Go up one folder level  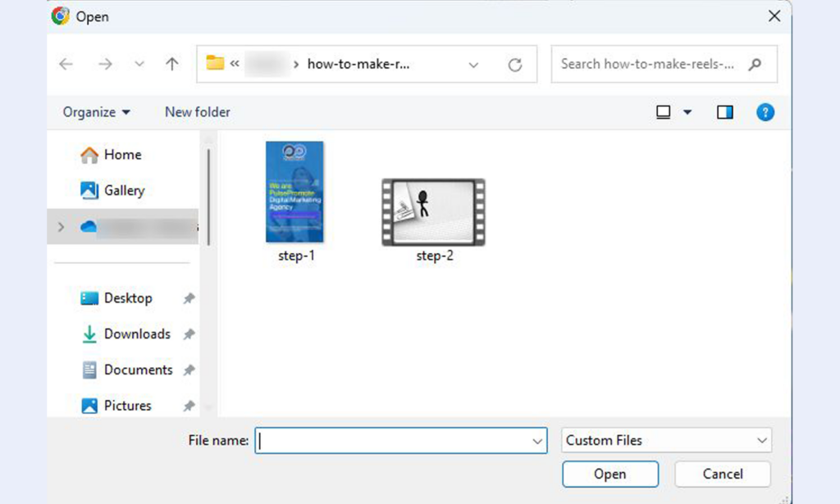click(171, 65)
